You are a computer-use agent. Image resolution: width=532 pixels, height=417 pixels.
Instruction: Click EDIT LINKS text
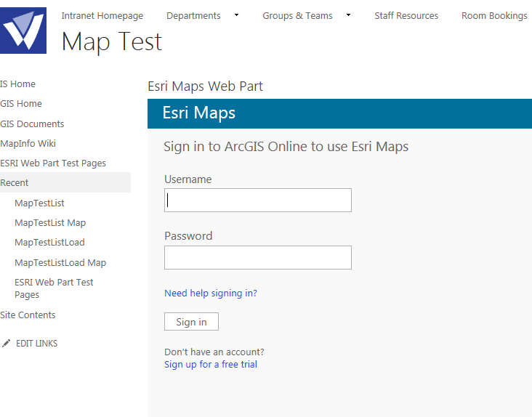click(x=36, y=344)
